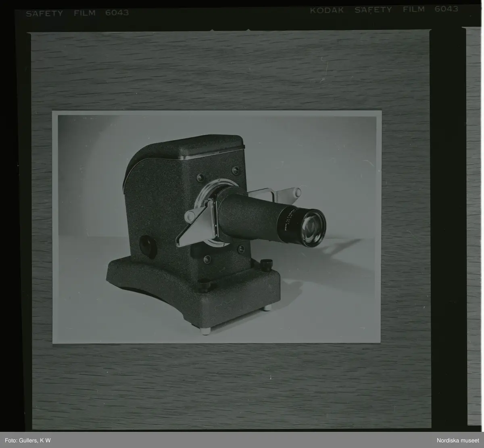Select the white foot under the base front

(x=205, y=331)
